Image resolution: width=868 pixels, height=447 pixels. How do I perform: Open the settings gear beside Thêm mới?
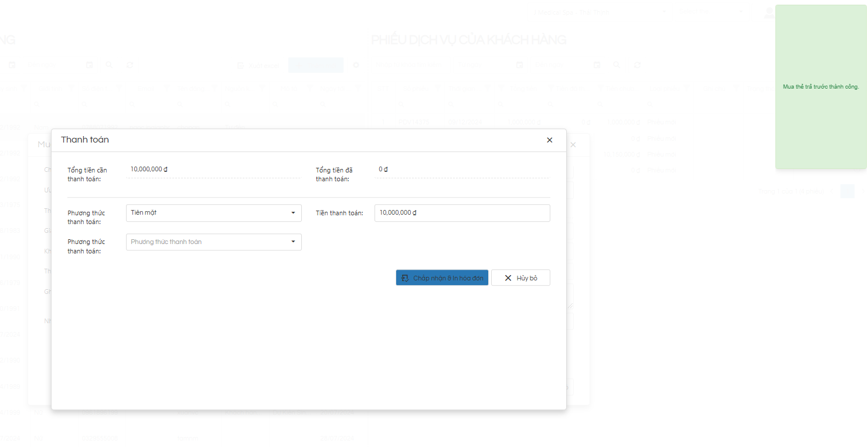point(356,65)
